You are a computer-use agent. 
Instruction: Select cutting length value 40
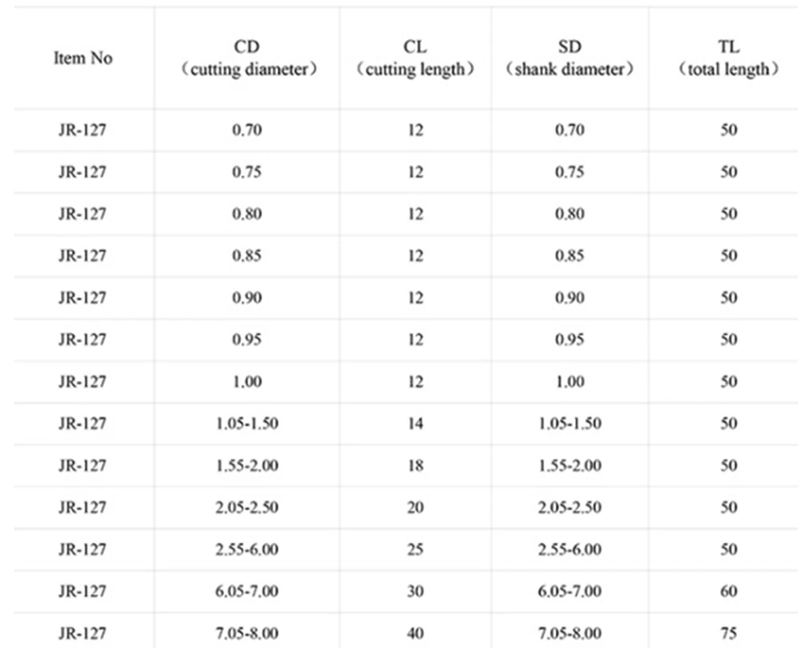pos(415,633)
